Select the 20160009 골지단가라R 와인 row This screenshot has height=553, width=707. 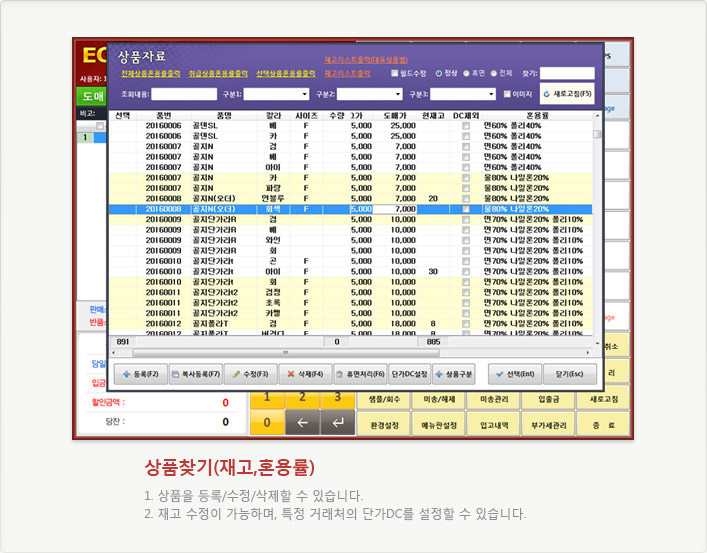click(351, 240)
